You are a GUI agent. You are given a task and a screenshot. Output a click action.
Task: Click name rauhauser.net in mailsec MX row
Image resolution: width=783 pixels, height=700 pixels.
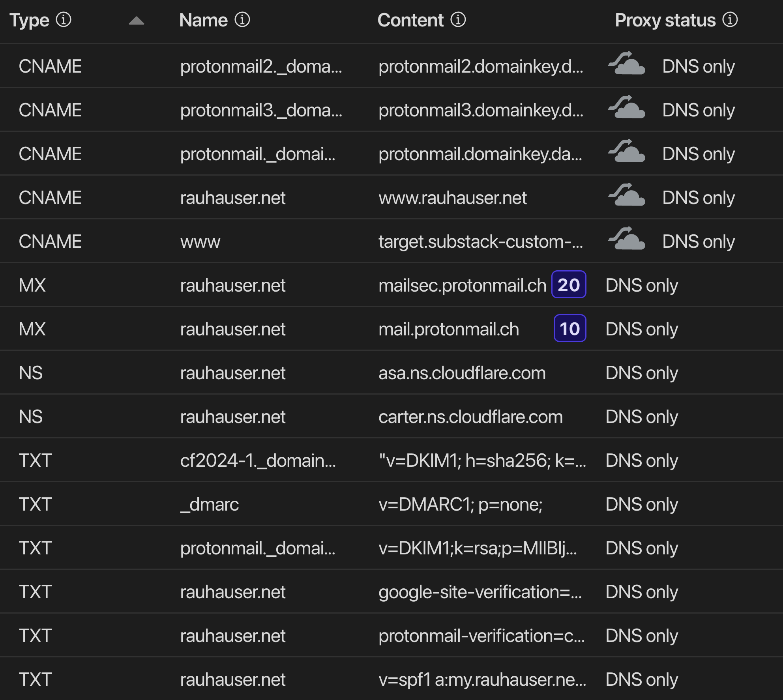[233, 285]
